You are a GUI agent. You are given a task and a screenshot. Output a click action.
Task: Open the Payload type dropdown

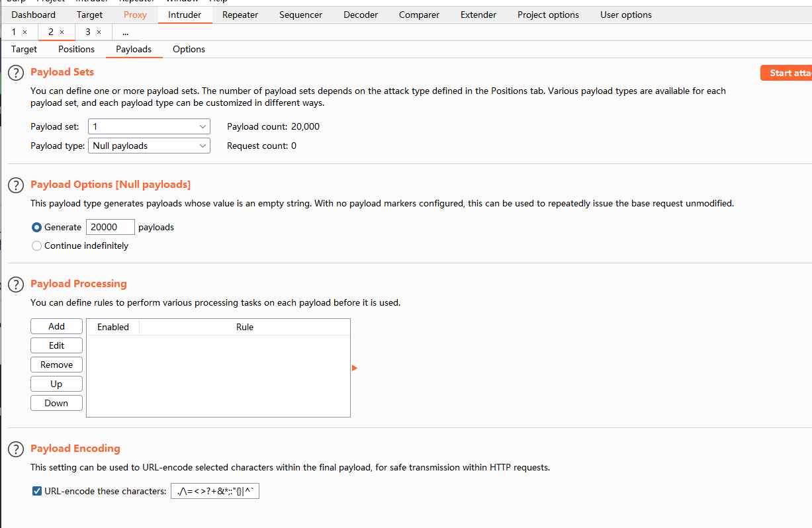(149, 146)
